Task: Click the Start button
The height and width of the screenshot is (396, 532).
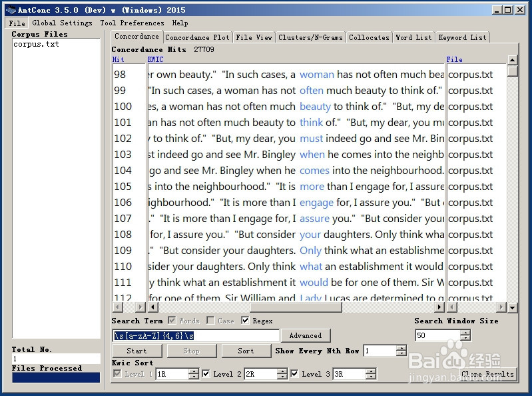Action: (137, 351)
